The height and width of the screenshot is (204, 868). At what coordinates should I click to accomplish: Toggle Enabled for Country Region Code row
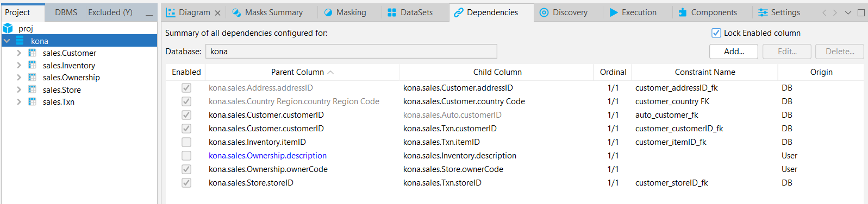[186, 101]
